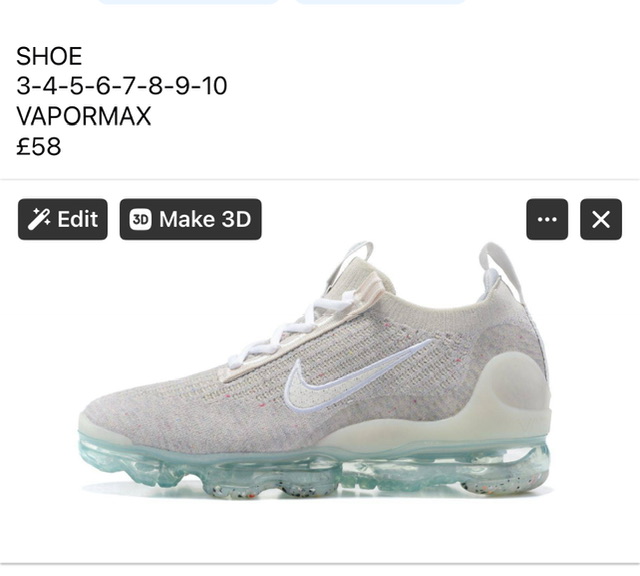Place cursor on the VAPORMAX text line

pos(84,116)
